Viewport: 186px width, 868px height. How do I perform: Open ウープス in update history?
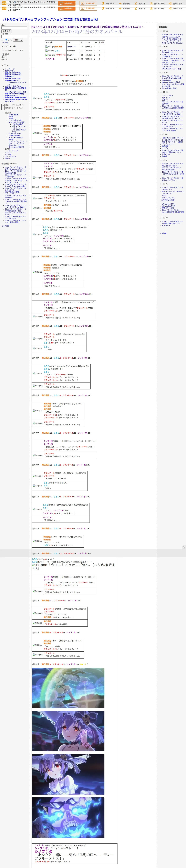[x=165, y=148]
